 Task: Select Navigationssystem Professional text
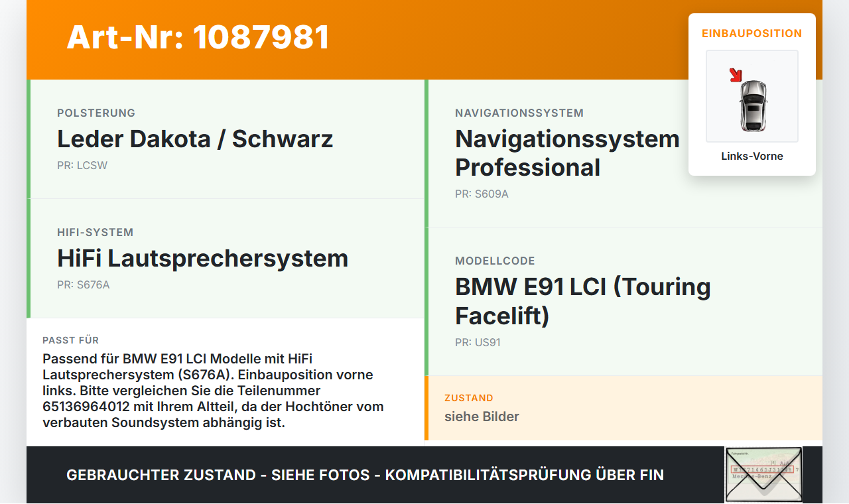tap(567, 153)
